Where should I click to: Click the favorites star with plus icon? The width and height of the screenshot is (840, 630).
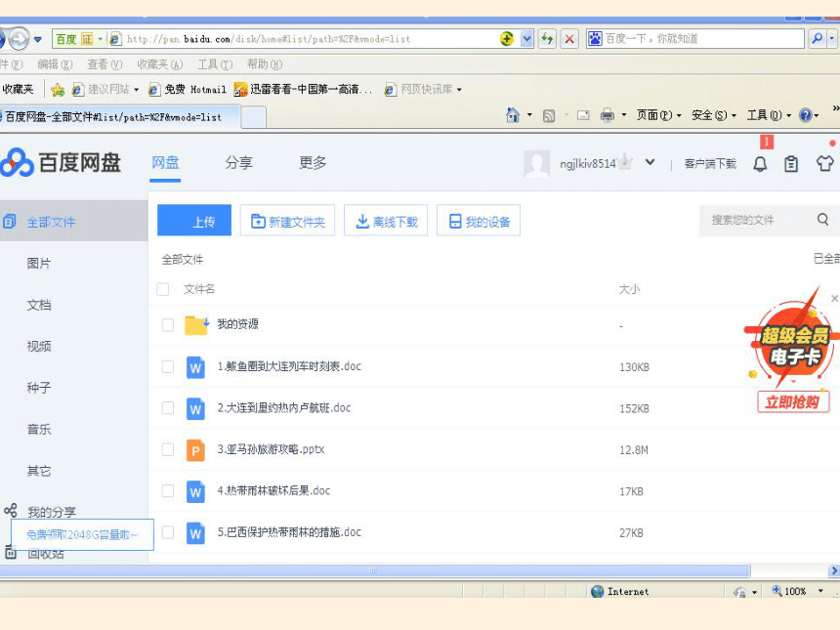coord(58,90)
